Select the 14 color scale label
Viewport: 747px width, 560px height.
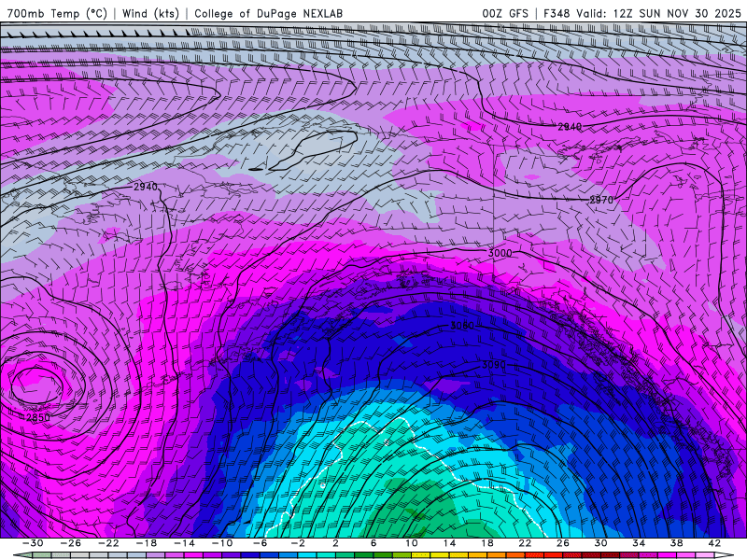(449, 543)
